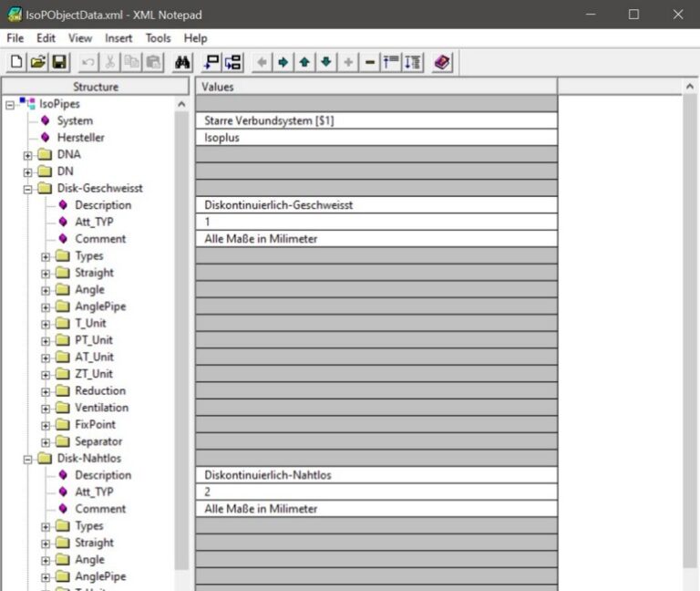Minimize the XML Notepad window
The height and width of the screenshot is (591, 700).
coord(591,15)
